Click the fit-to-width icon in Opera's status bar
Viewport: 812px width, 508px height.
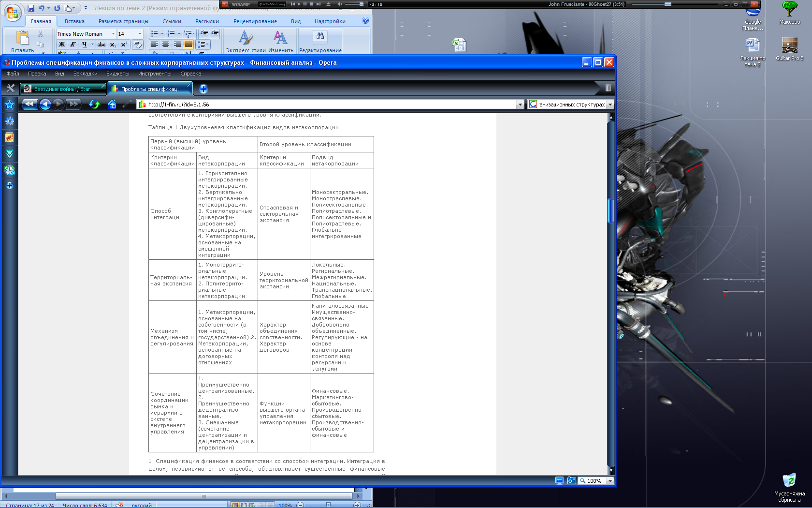559,480
